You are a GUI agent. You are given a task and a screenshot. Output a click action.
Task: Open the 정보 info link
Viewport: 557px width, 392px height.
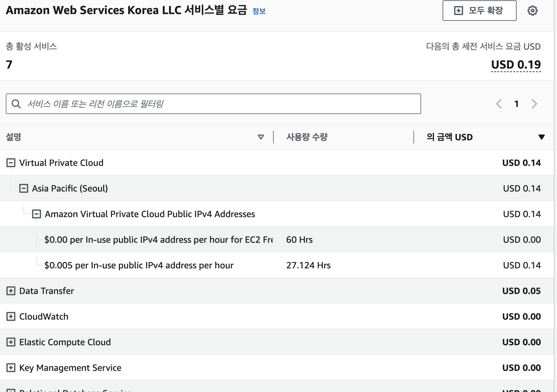259,11
